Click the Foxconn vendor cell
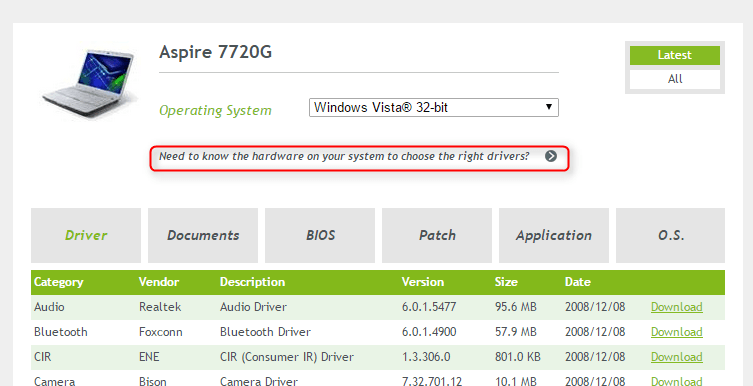The width and height of the screenshot is (753, 386). 162,332
